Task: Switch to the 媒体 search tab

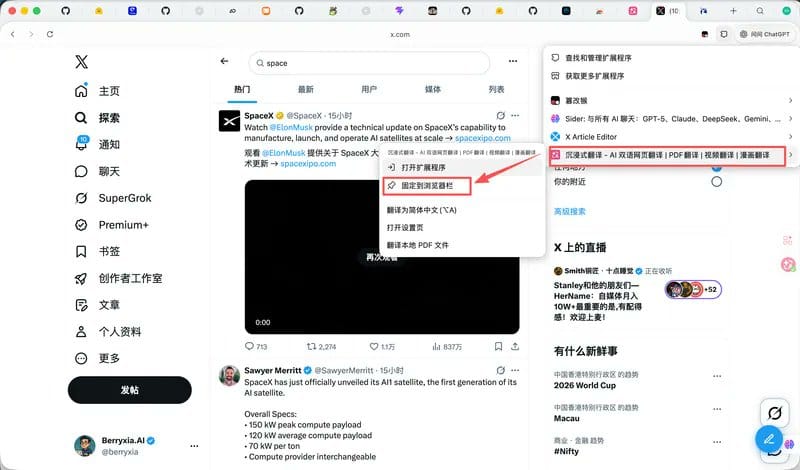Action: point(433,89)
